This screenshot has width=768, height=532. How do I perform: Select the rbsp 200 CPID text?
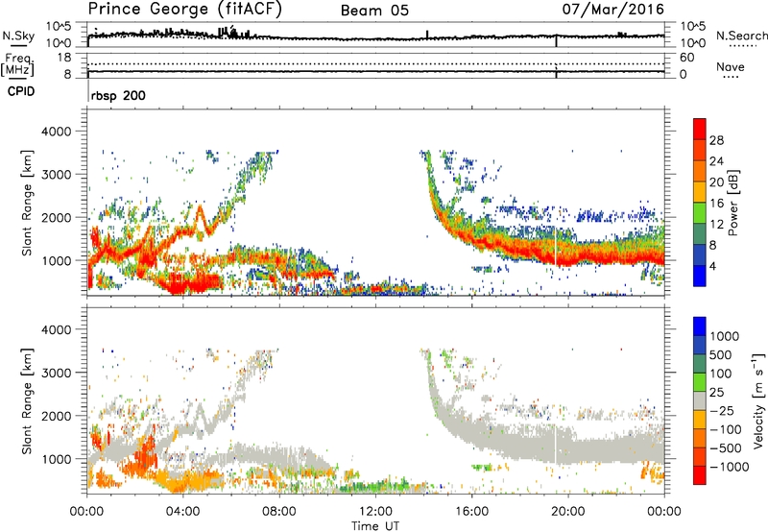tap(118, 95)
